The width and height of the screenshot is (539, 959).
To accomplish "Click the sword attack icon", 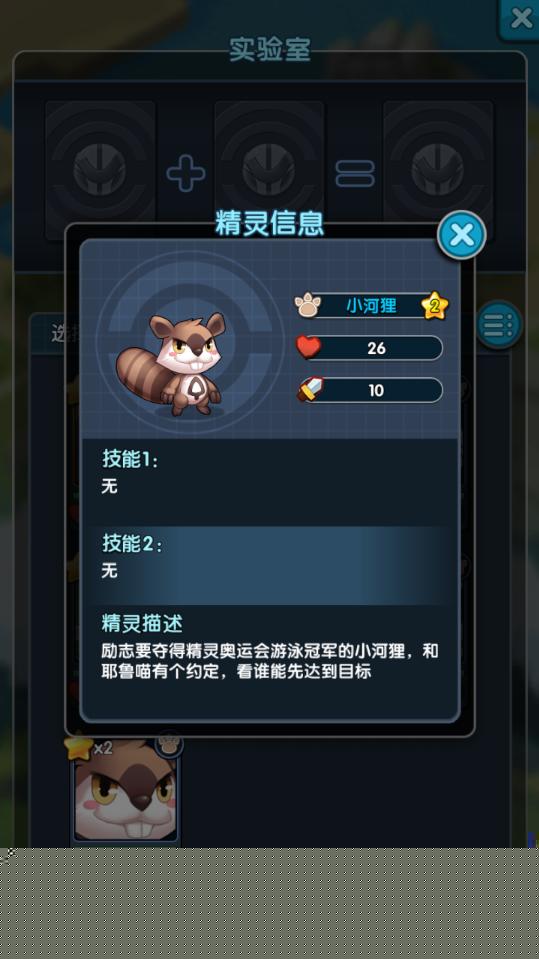I will pyautogui.click(x=310, y=390).
